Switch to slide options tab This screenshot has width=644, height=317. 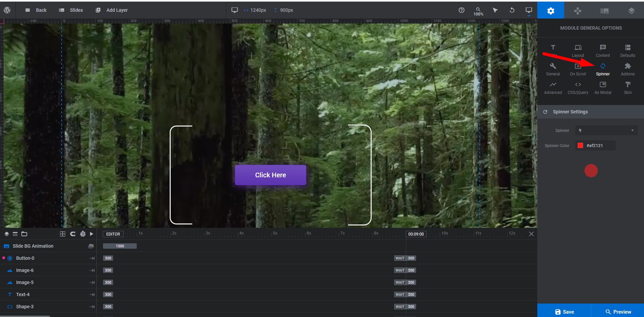tap(605, 11)
